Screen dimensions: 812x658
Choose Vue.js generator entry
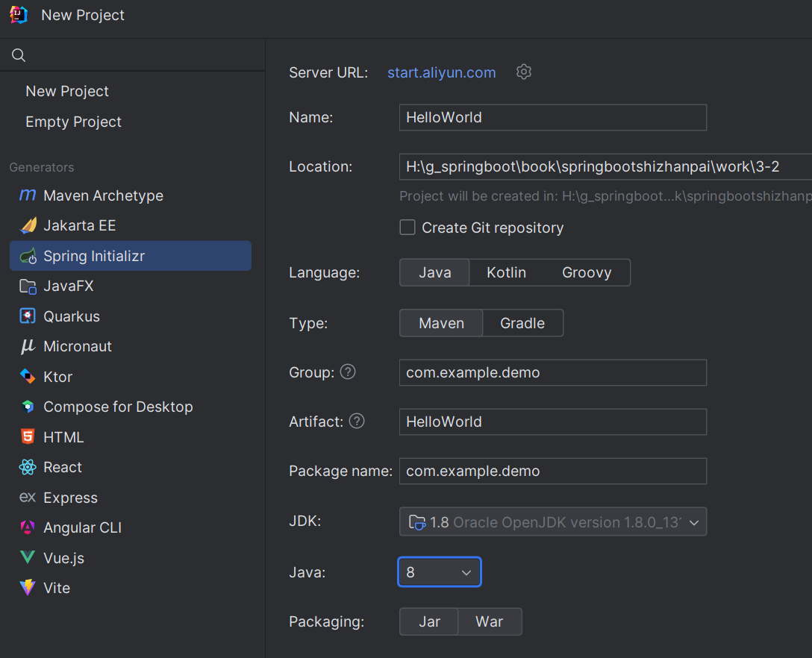pos(131,557)
